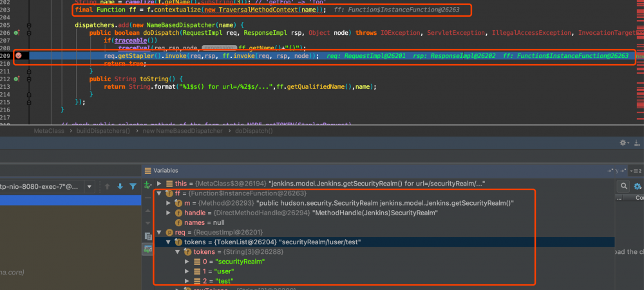Click the override marker on line 206

point(17,32)
